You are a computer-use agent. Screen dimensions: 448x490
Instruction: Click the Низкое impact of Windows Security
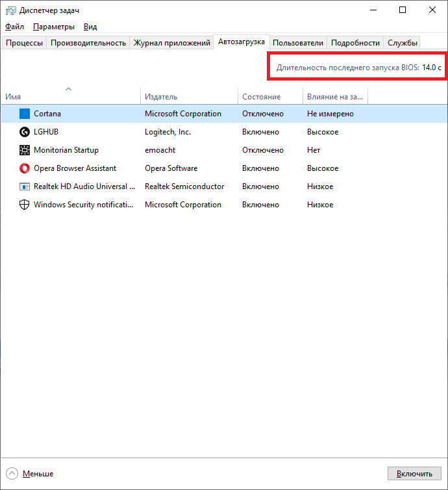click(x=320, y=205)
